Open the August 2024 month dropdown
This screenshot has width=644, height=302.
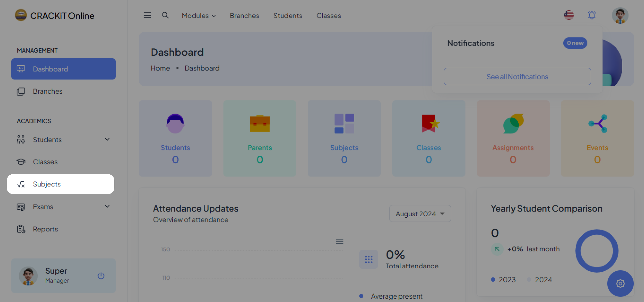420,214
